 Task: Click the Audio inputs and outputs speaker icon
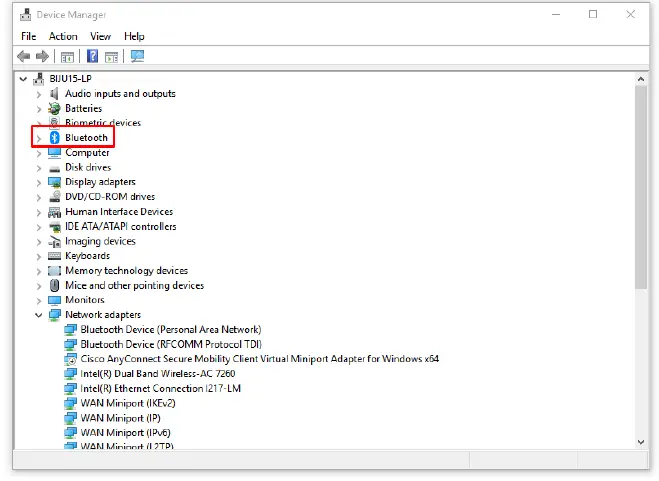pyautogui.click(x=54, y=93)
